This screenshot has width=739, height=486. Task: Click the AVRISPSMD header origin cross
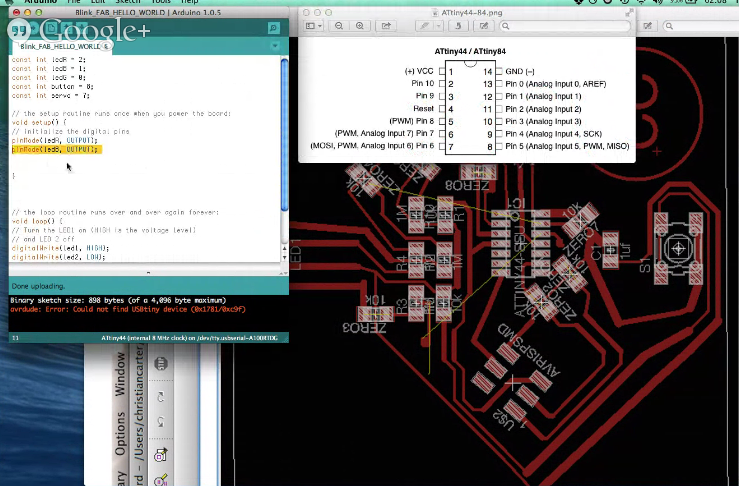tap(513, 383)
